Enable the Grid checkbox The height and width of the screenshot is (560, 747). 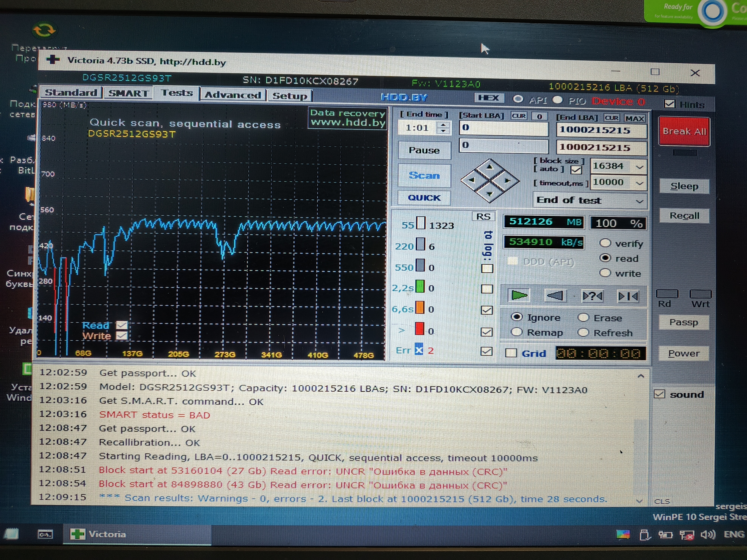[511, 353]
